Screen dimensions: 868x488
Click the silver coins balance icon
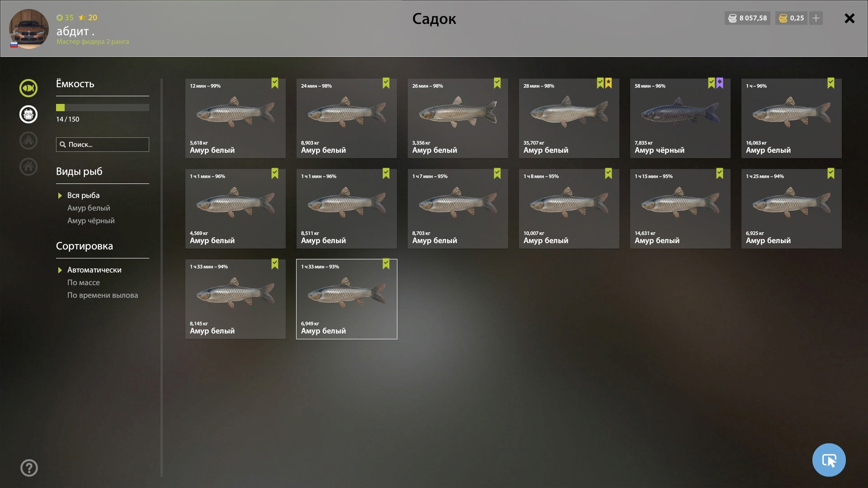pos(732,19)
